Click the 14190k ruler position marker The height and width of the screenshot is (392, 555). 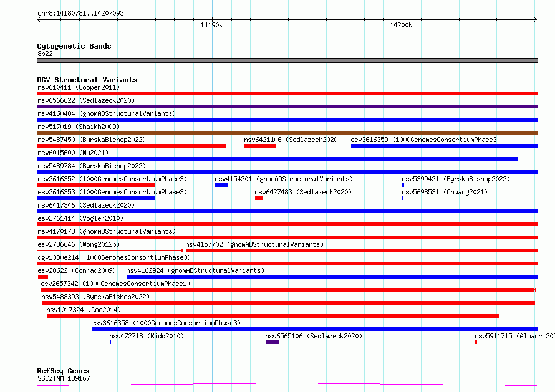211,25
